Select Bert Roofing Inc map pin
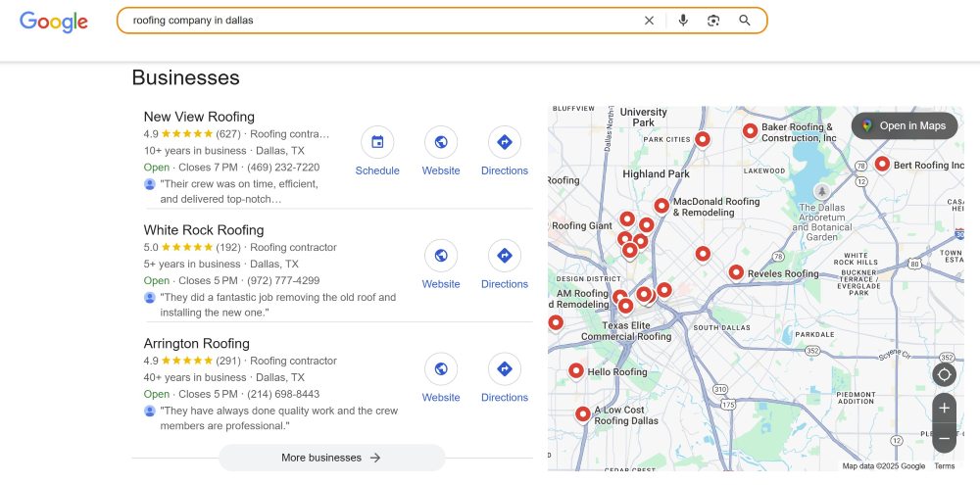 pos(882,165)
